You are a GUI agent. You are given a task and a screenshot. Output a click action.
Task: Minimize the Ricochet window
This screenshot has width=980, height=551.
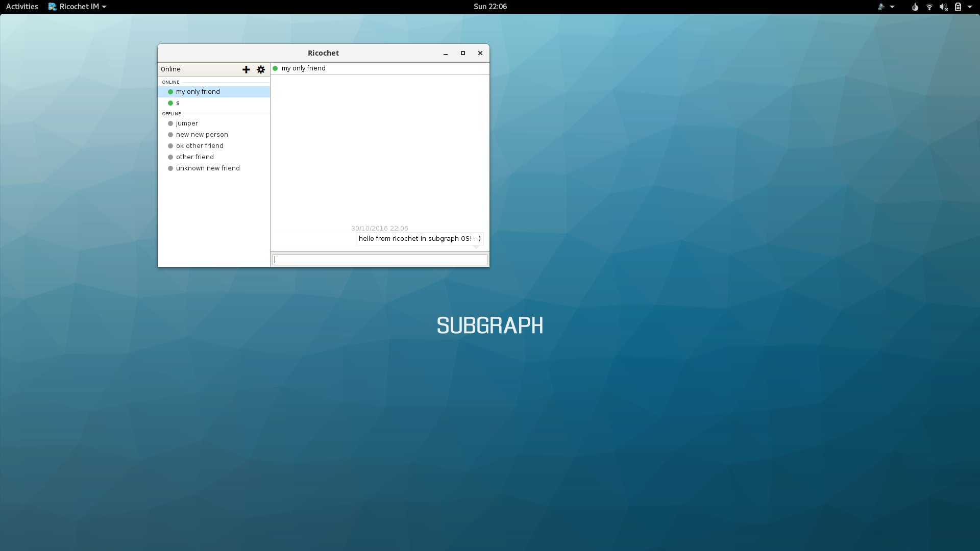(446, 53)
